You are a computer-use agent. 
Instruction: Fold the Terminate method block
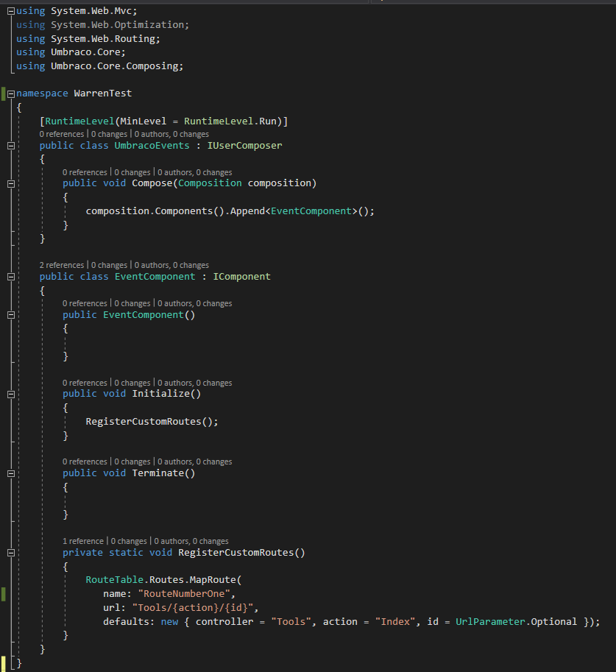coord(10,473)
